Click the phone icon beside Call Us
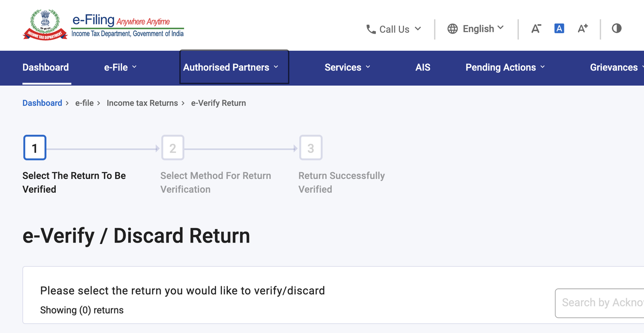Viewport: 644px width, 333px height. pos(371,29)
